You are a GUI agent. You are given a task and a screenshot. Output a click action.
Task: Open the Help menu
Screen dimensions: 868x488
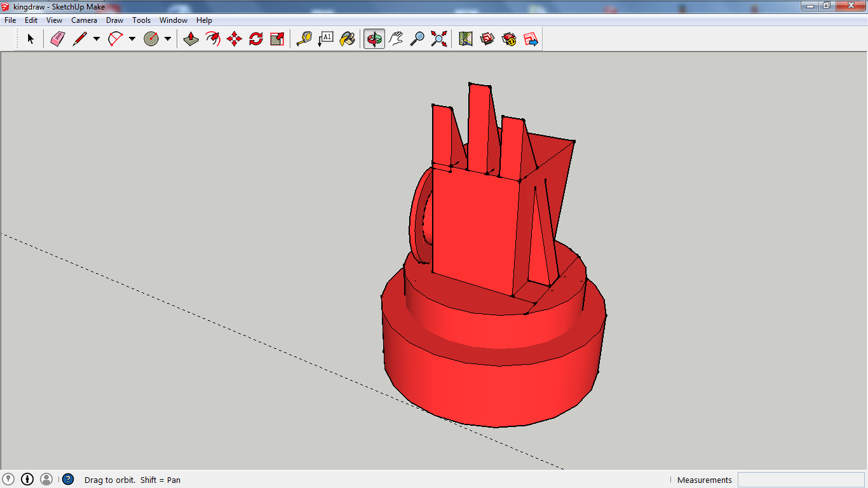204,20
